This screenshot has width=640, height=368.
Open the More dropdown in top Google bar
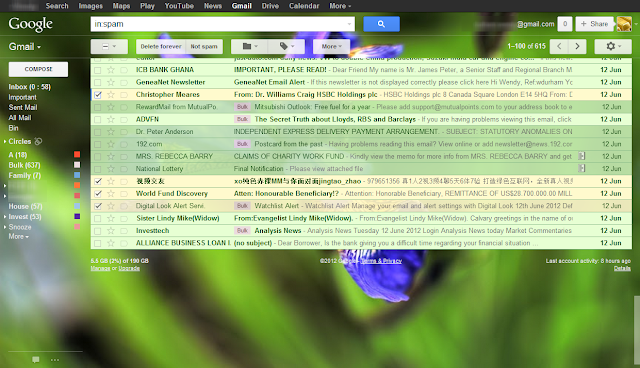point(340,6)
